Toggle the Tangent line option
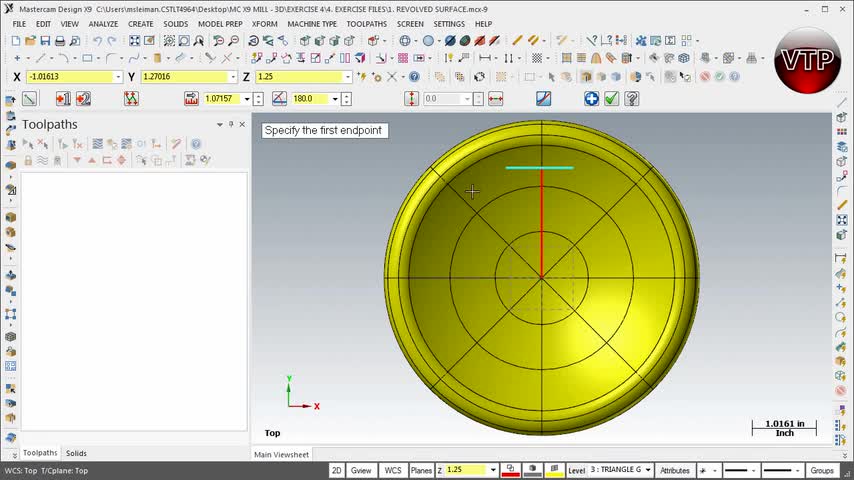The height and width of the screenshot is (480, 854). pyautogui.click(x=543, y=98)
